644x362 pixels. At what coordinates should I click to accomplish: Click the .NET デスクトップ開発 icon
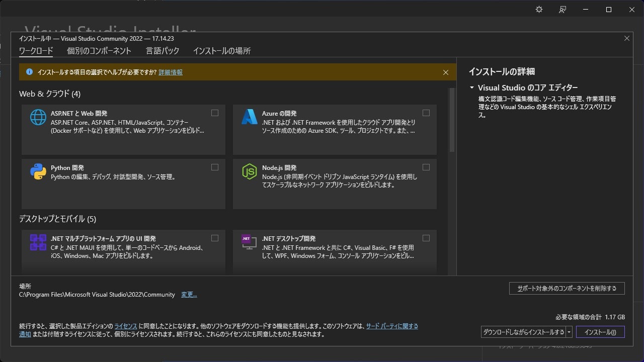coord(248,242)
